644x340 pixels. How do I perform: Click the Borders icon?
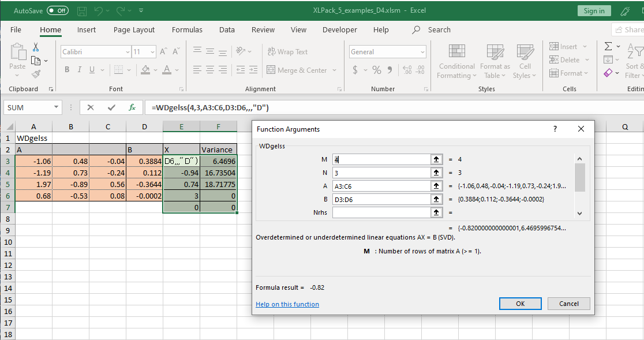118,70
